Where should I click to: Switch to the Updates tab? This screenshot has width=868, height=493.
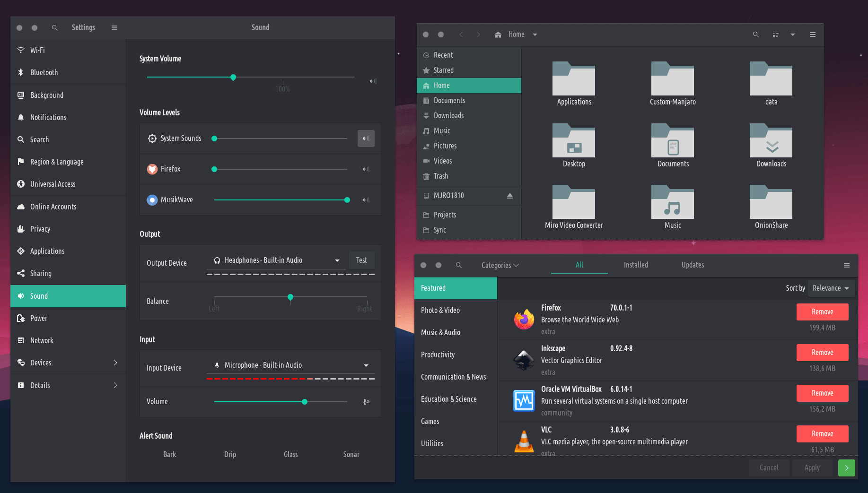click(693, 265)
